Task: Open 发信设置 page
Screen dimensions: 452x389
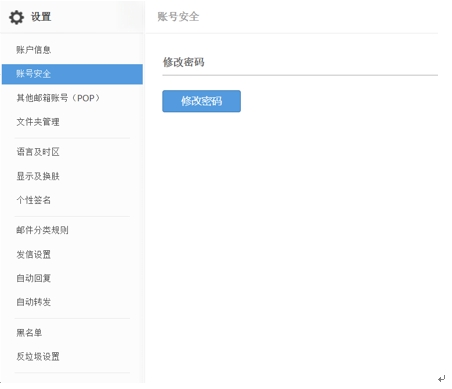Action: (34, 254)
